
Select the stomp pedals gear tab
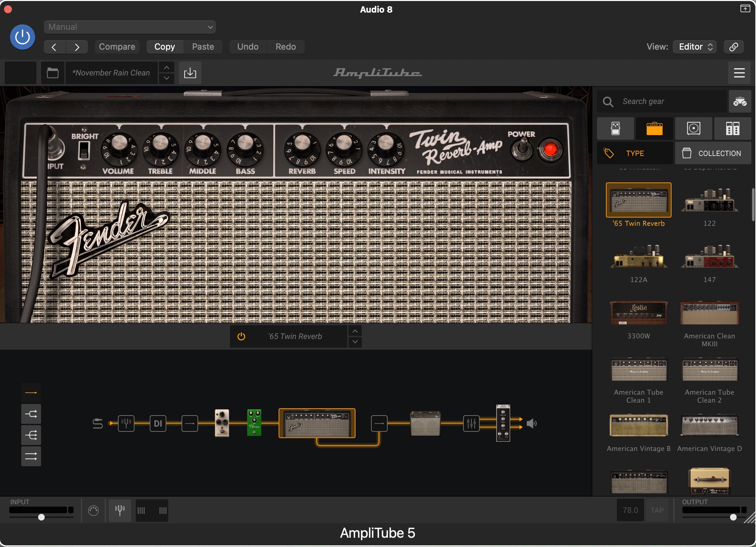click(615, 128)
